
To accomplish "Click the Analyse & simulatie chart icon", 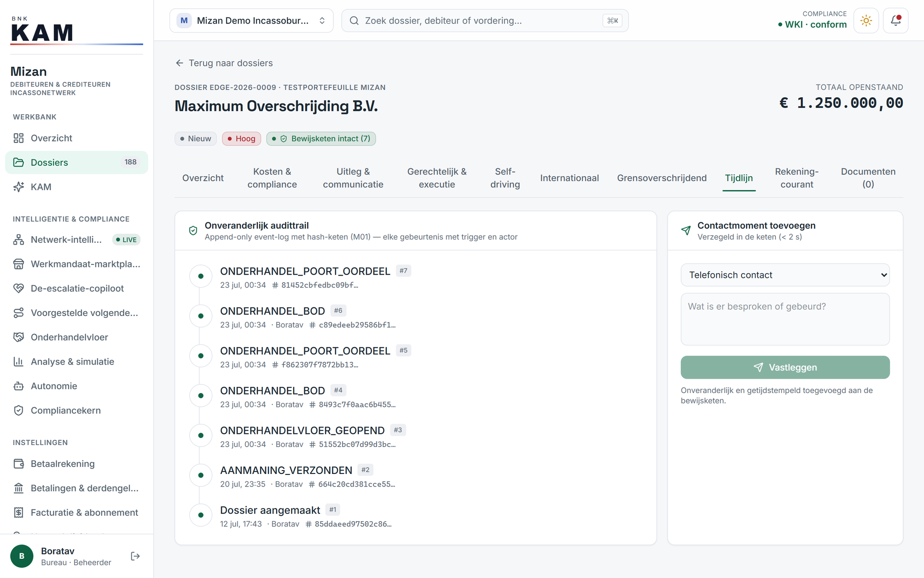I will point(18,362).
